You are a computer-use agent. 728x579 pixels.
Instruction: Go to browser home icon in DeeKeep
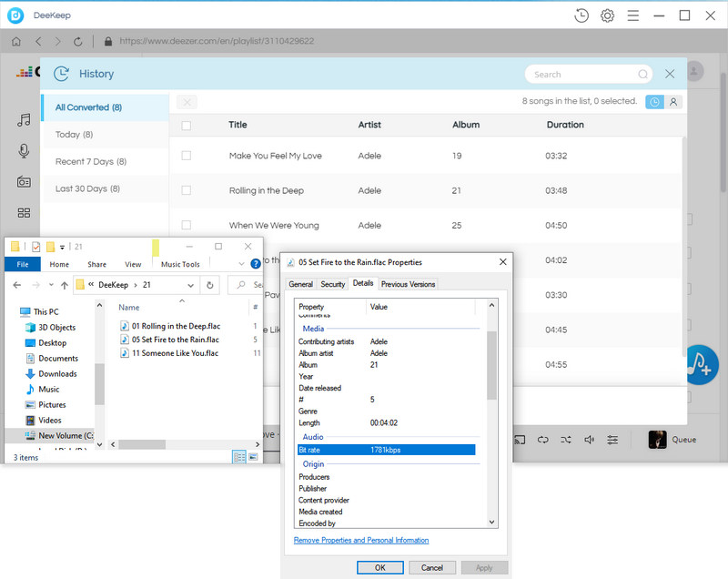pyautogui.click(x=16, y=41)
